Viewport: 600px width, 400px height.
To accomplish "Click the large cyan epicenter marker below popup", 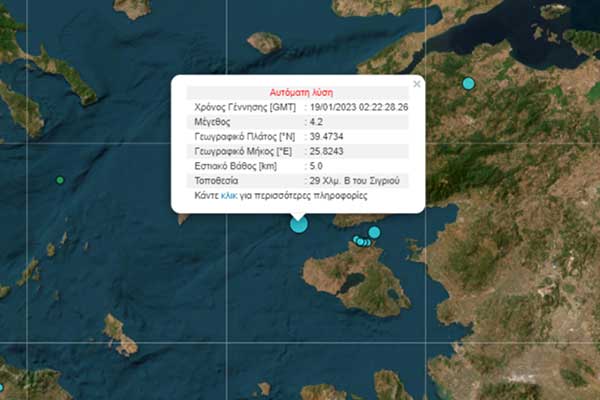I will click(x=298, y=224).
